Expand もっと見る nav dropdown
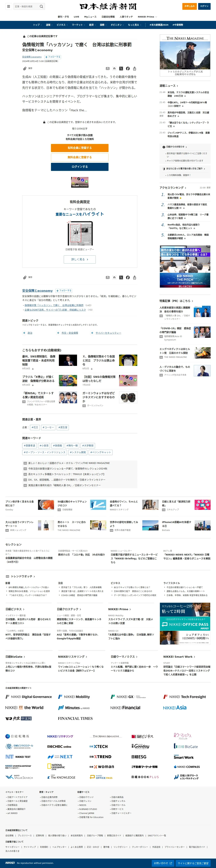Viewport: 216px width, 868px height. [x=135, y=25]
